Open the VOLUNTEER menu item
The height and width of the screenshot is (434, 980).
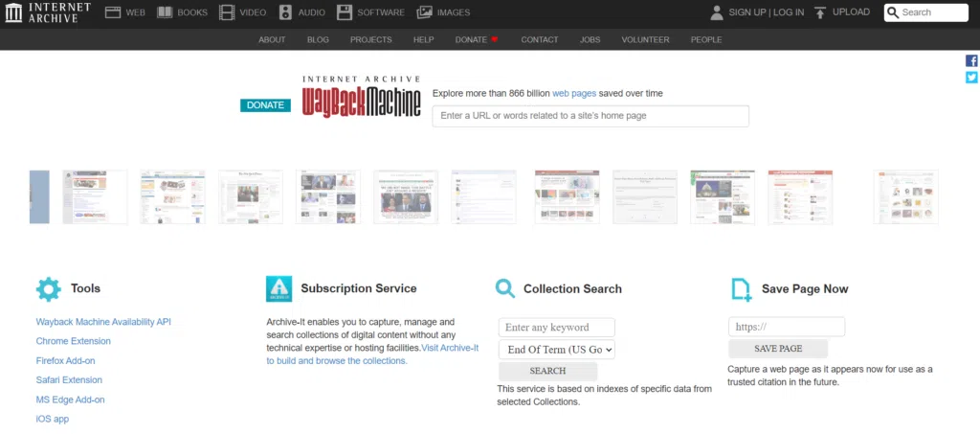coord(646,39)
